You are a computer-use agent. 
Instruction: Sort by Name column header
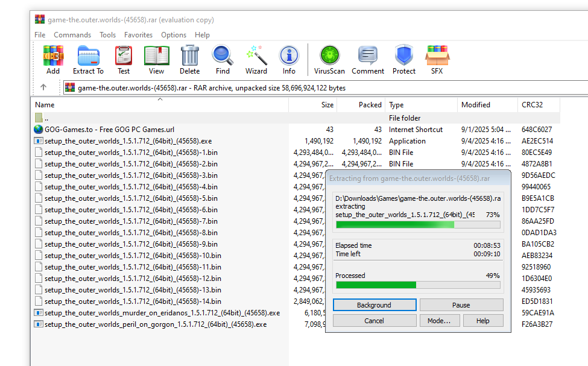pos(160,105)
